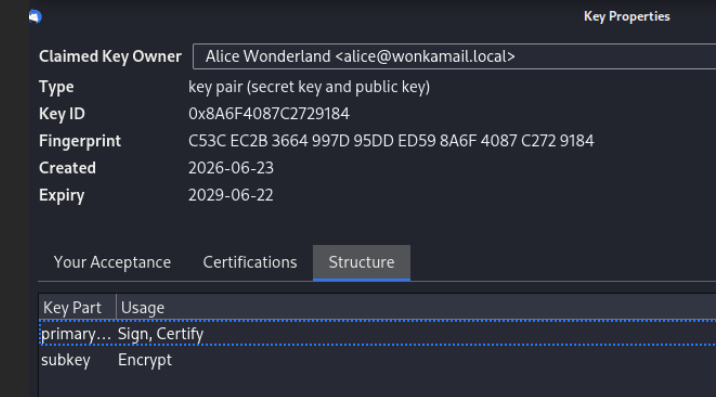Select the Structure tab
Screen dimensions: 716x397
[361, 262]
